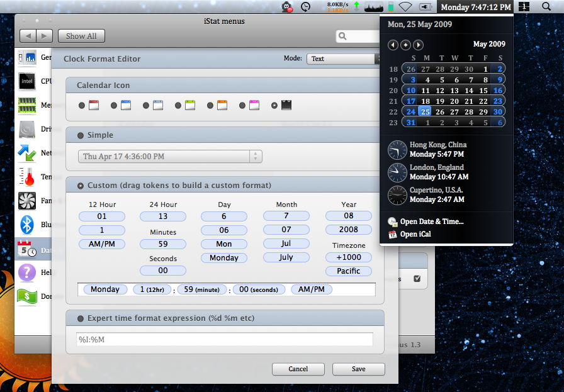Click the green calendar icon image
The height and width of the screenshot is (392, 564).
click(x=190, y=105)
